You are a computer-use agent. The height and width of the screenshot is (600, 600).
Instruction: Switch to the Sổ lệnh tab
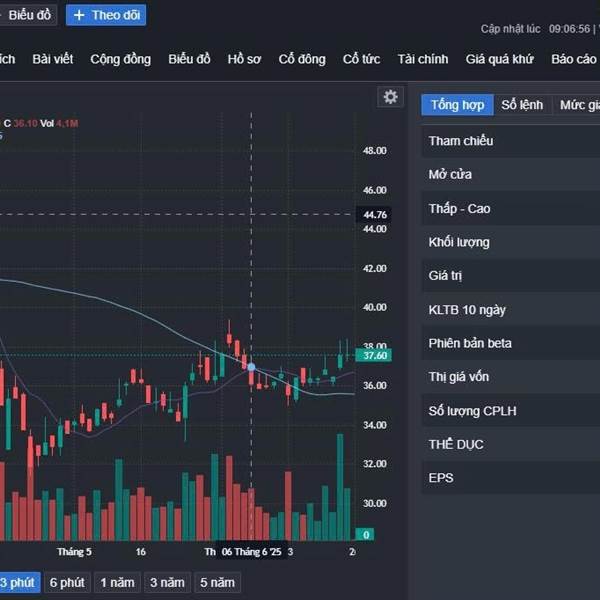[522, 105]
